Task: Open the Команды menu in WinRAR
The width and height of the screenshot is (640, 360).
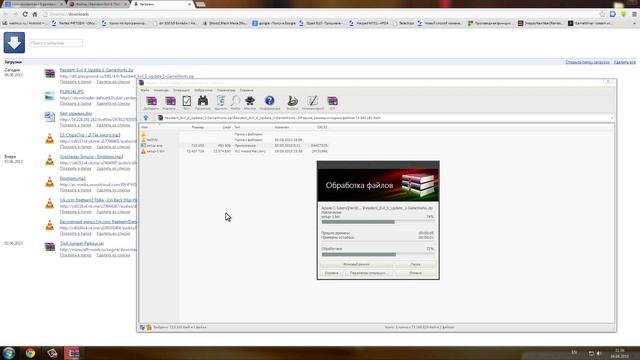Action: click(161, 90)
